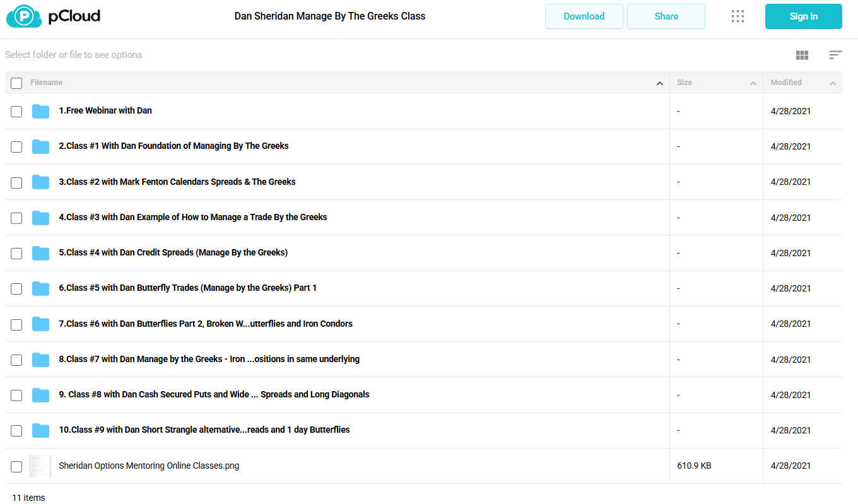Click folder icon of 3.Class #2 Mark Fenton
The image size is (858, 504).
(x=40, y=182)
